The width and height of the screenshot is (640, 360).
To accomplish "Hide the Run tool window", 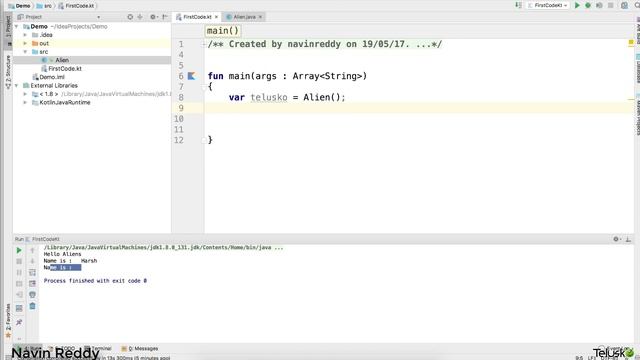I will pyautogui.click(x=628, y=239).
